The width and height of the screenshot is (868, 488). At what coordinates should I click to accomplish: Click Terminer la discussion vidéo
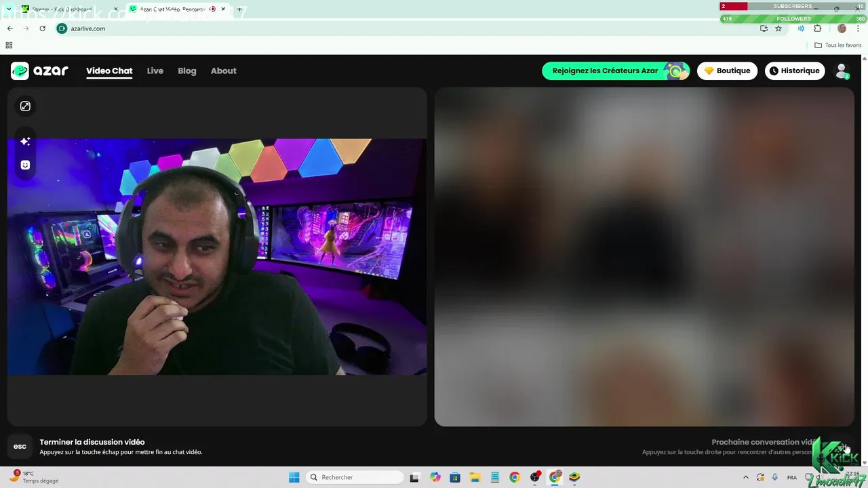click(x=92, y=442)
